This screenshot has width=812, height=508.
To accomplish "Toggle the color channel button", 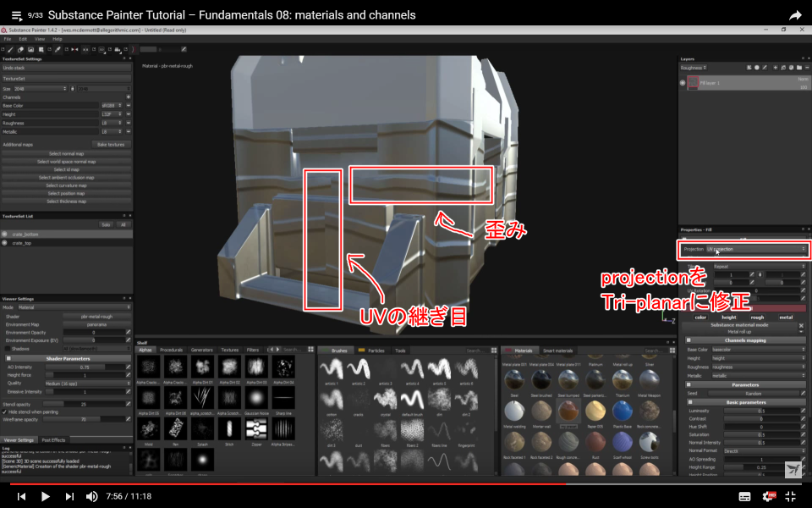I will coord(700,317).
